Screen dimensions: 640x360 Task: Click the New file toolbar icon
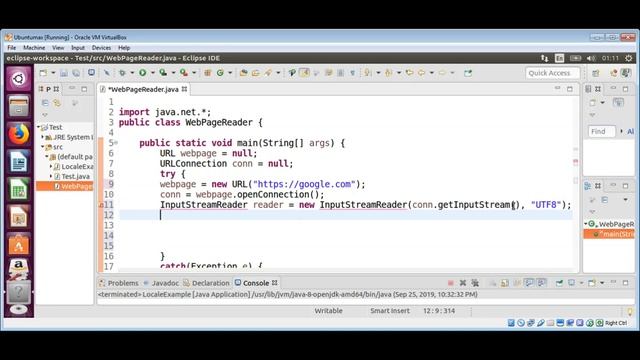(43, 73)
